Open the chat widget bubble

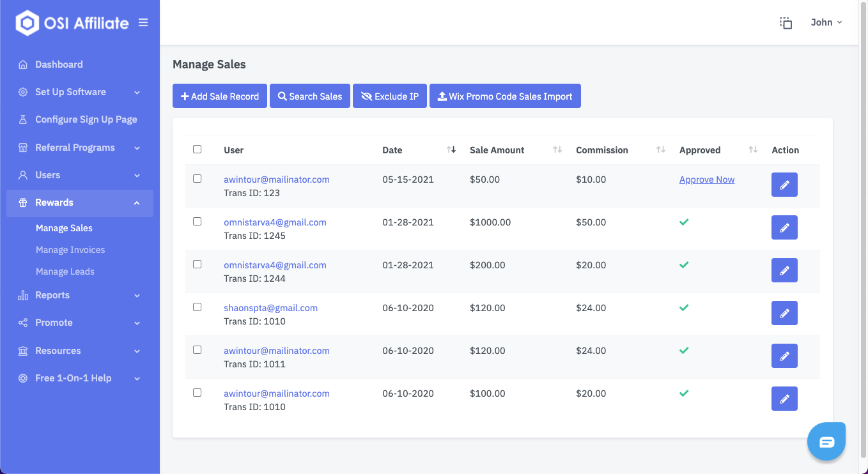tap(826, 441)
